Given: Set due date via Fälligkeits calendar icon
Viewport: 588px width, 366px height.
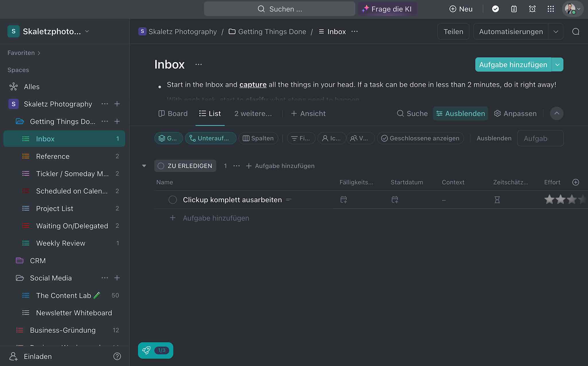Looking at the screenshot, I should [x=343, y=200].
